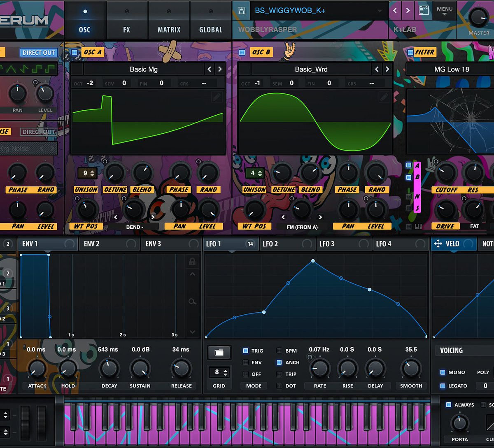Image resolution: width=494 pixels, height=448 pixels.
Task: Open OSC A wavetable edit pencil icon
Action: 216,97
